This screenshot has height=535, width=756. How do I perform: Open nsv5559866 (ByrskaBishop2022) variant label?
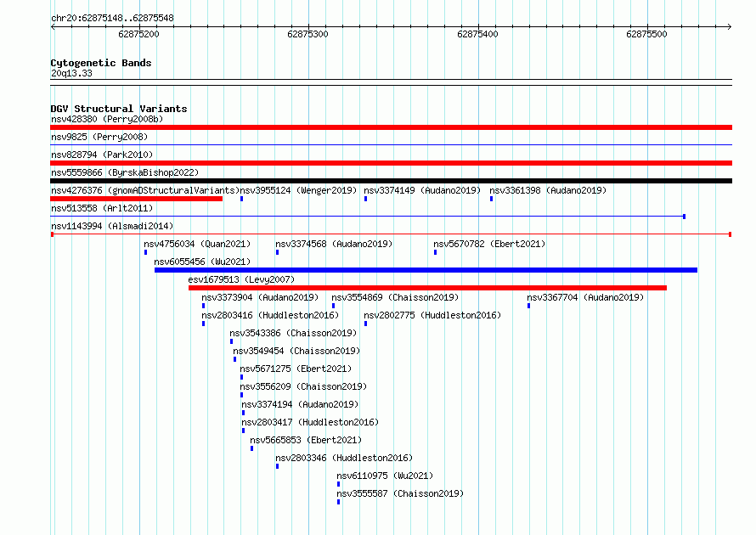coord(125,172)
